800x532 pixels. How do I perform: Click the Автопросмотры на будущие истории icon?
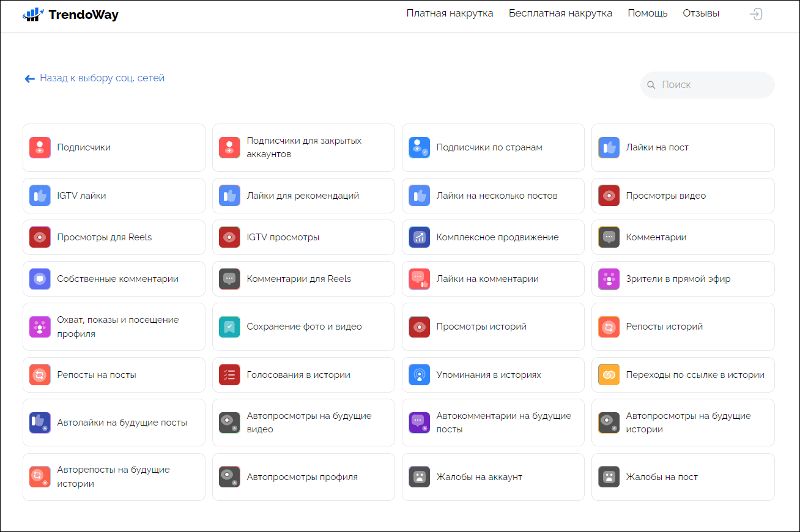[x=609, y=423]
